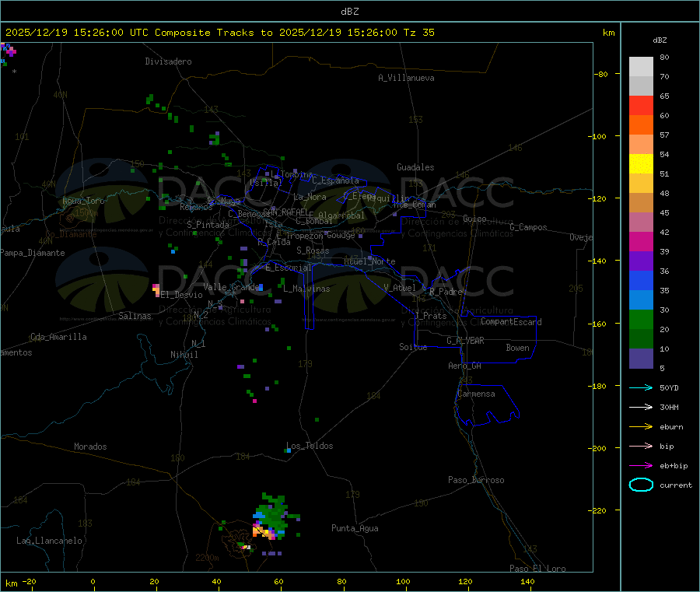
Task: Click the Agua_Toro map label
Action: coord(83,201)
